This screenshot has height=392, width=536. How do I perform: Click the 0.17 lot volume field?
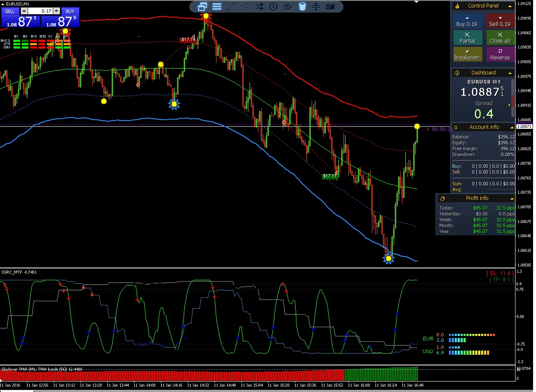click(40, 11)
